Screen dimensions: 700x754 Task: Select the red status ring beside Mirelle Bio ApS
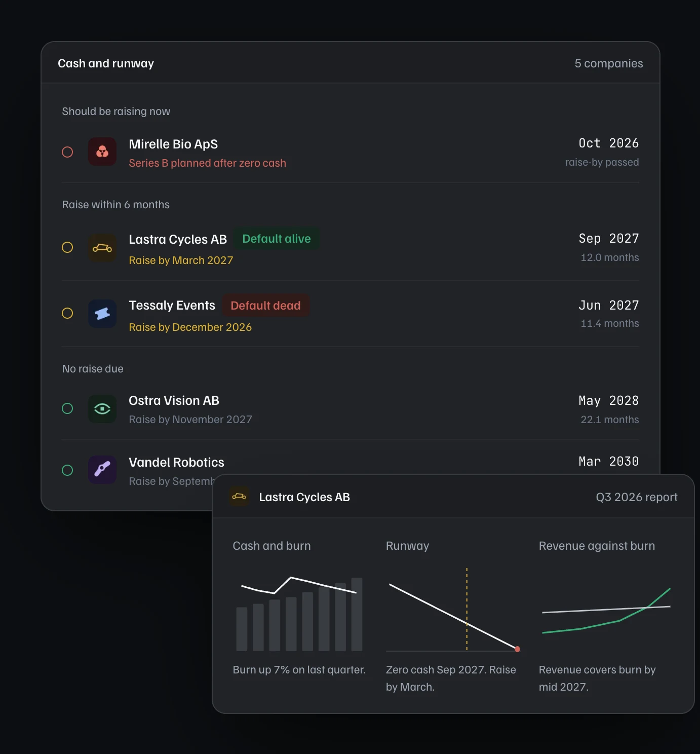click(x=67, y=152)
